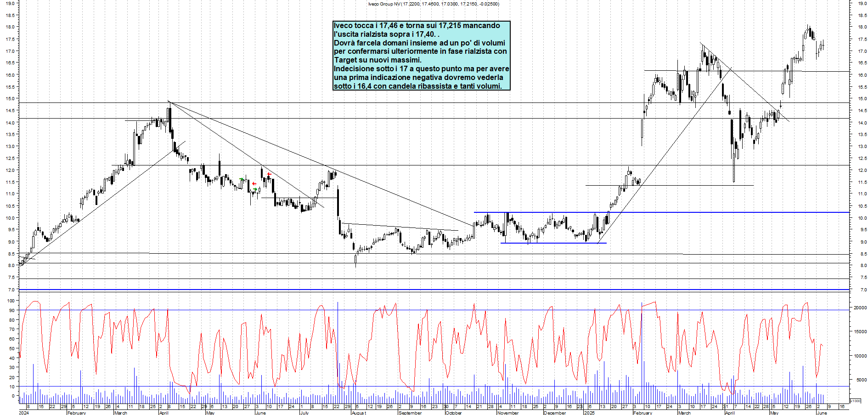Click the 20000 volume scale label
This screenshot has height=415, width=868.
860,308
